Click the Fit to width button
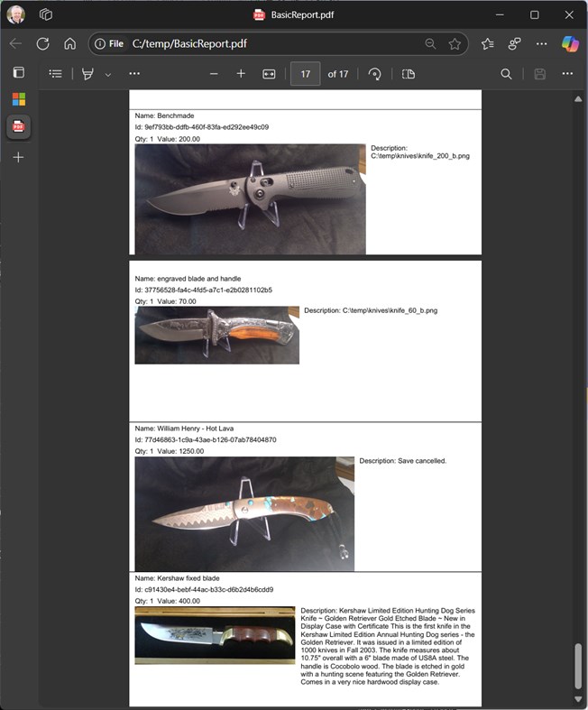 click(269, 74)
